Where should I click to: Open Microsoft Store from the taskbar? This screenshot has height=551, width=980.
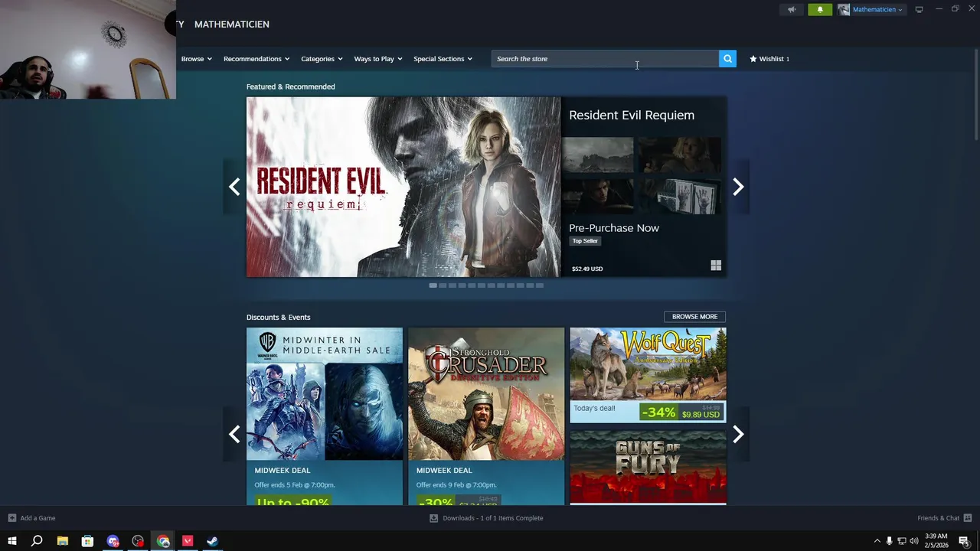87,541
